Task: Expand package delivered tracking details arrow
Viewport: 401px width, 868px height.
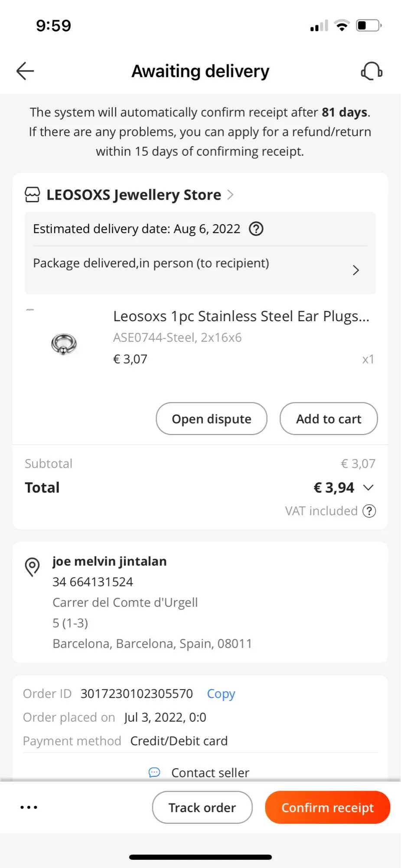Action: point(356,270)
